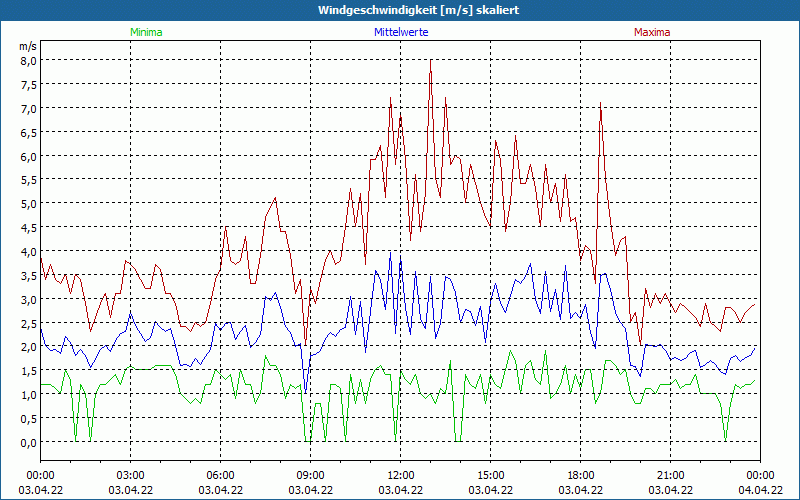Pick the 5,0 y-axis value label
Image resolution: width=800 pixels, height=500 pixels.
(x=27, y=203)
